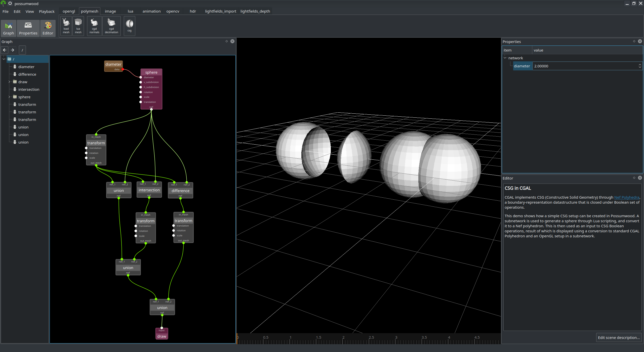
Task: Click Edit scene description button
Action: coord(619,337)
